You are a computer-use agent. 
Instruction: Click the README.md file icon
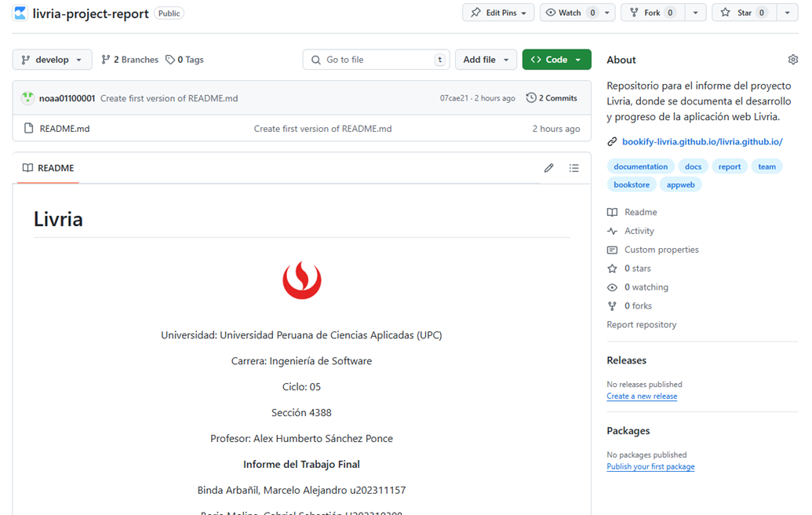[x=29, y=128]
